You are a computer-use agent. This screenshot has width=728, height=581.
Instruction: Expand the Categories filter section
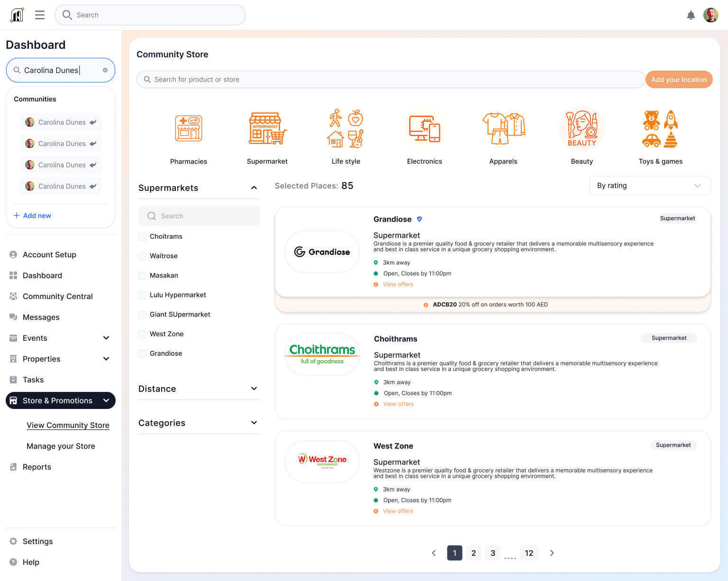pos(254,423)
